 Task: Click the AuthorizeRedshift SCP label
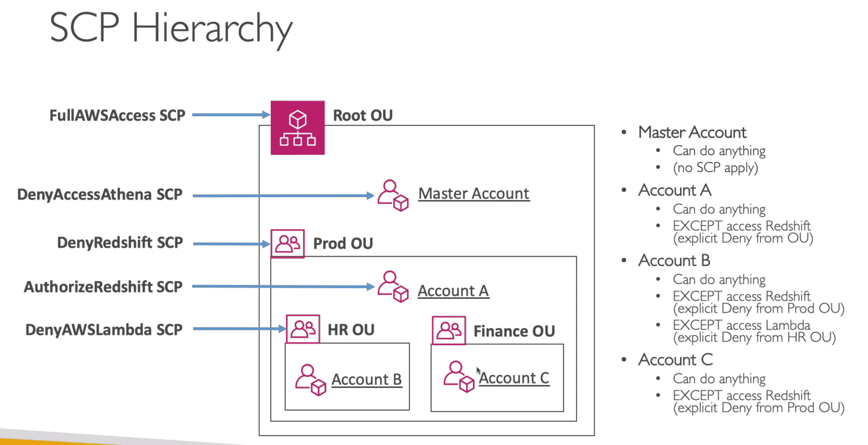tap(103, 287)
